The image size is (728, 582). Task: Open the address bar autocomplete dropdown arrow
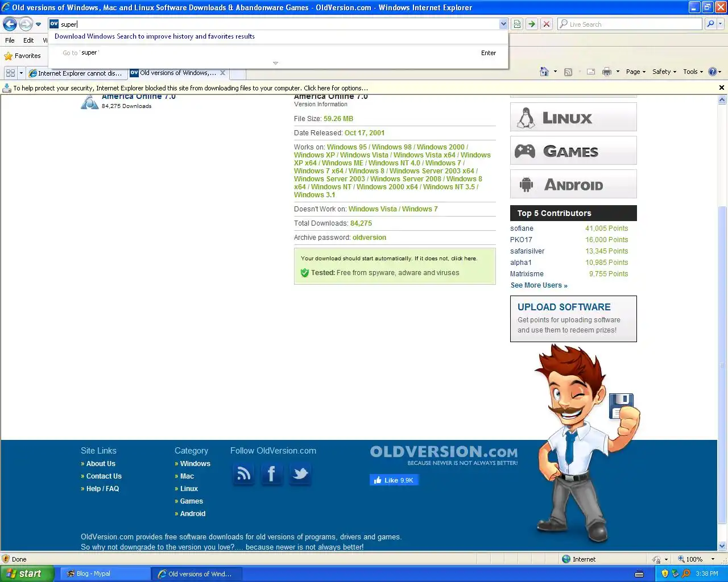503,24
